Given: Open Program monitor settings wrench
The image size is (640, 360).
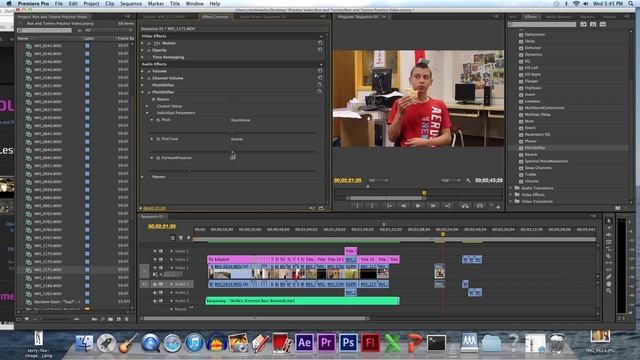Looking at the screenshot, I should 468,180.
